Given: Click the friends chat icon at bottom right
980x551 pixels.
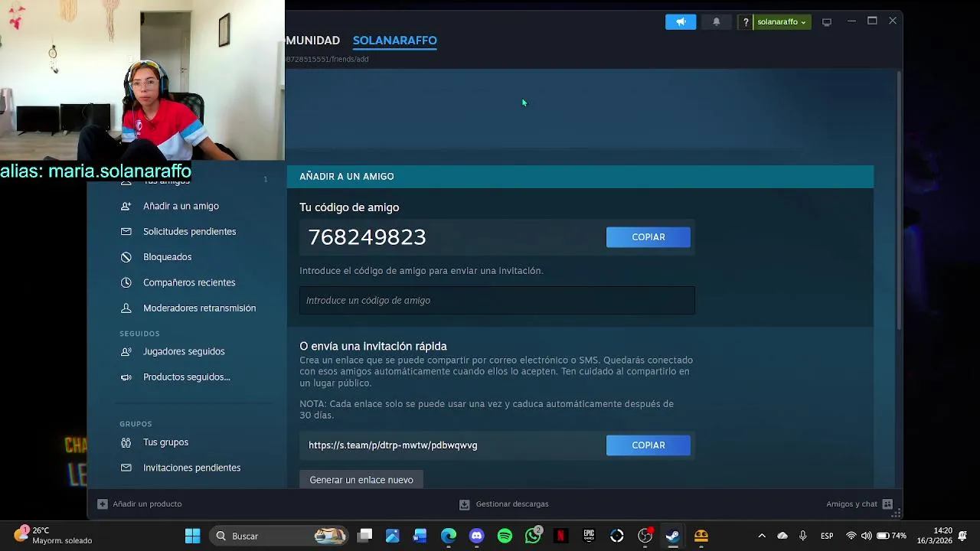Looking at the screenshot, I should point(887,504).
